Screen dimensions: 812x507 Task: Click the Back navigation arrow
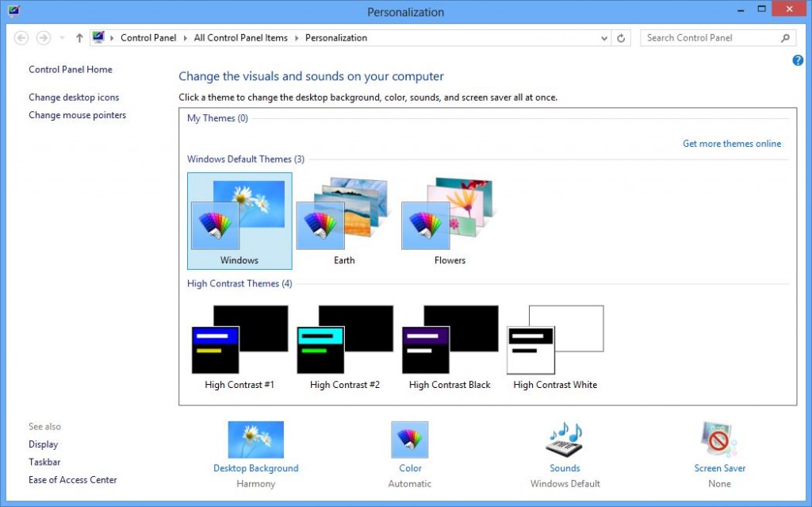(21, 38)
